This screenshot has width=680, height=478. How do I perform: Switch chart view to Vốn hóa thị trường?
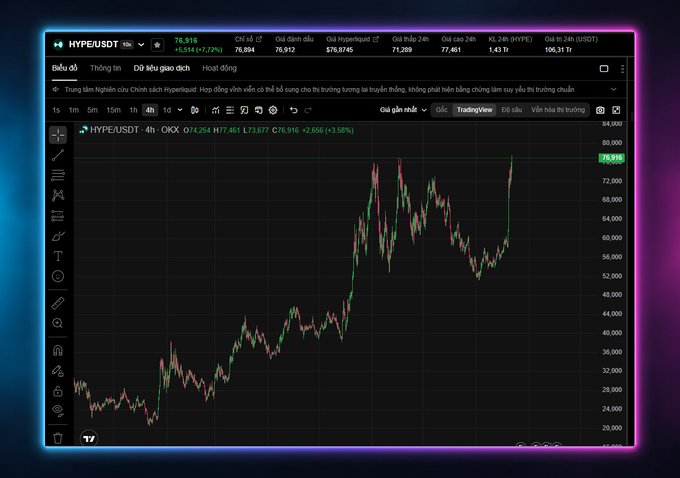click(558, 110)
